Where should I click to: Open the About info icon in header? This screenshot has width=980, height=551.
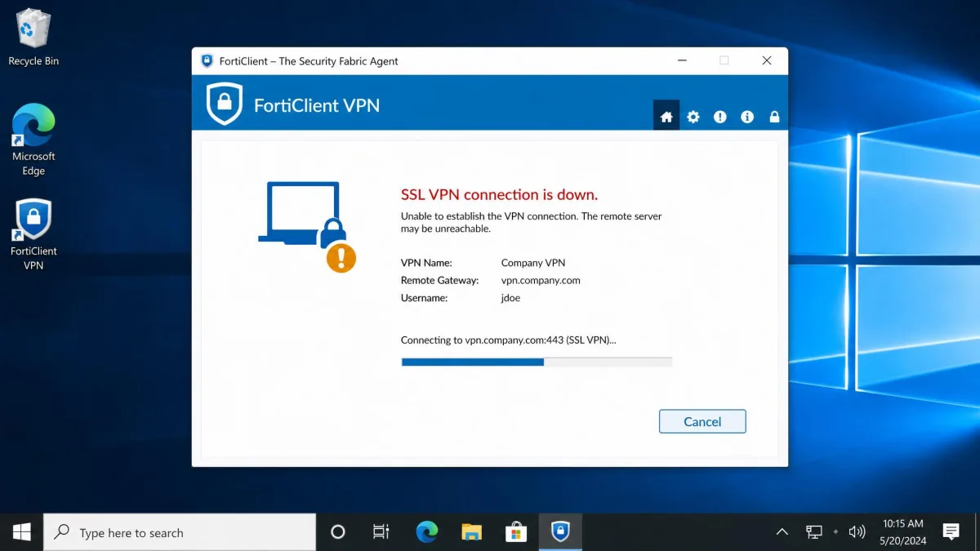747,117
